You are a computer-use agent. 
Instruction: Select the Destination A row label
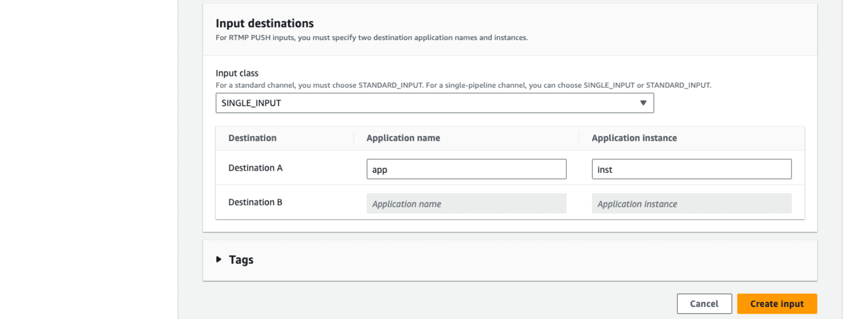click(x=255, y=168)
